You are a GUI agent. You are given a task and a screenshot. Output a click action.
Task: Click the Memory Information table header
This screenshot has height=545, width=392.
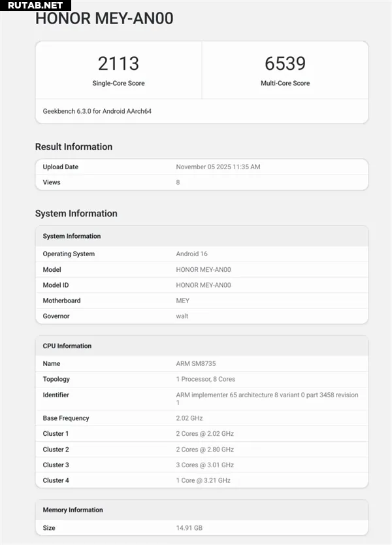tap(73, 510)
